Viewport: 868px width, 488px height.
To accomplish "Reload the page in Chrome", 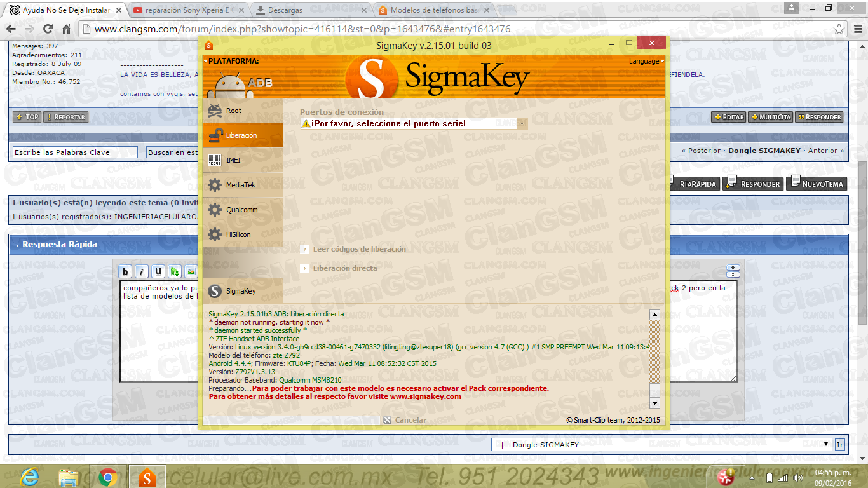I will [48, 29].
